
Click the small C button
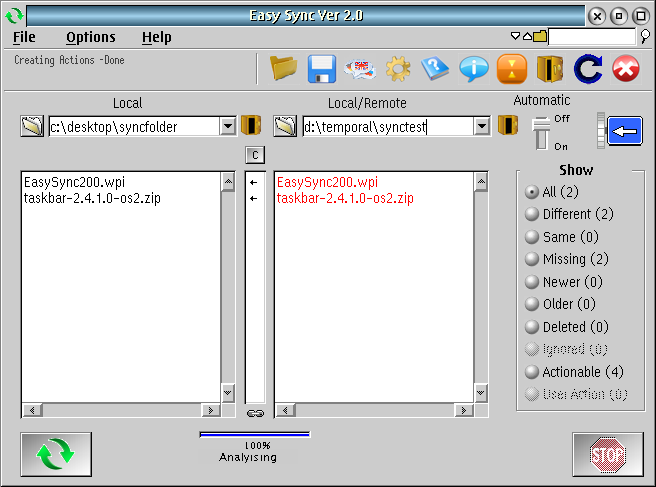pyautogui.click(x=255, y=155)
